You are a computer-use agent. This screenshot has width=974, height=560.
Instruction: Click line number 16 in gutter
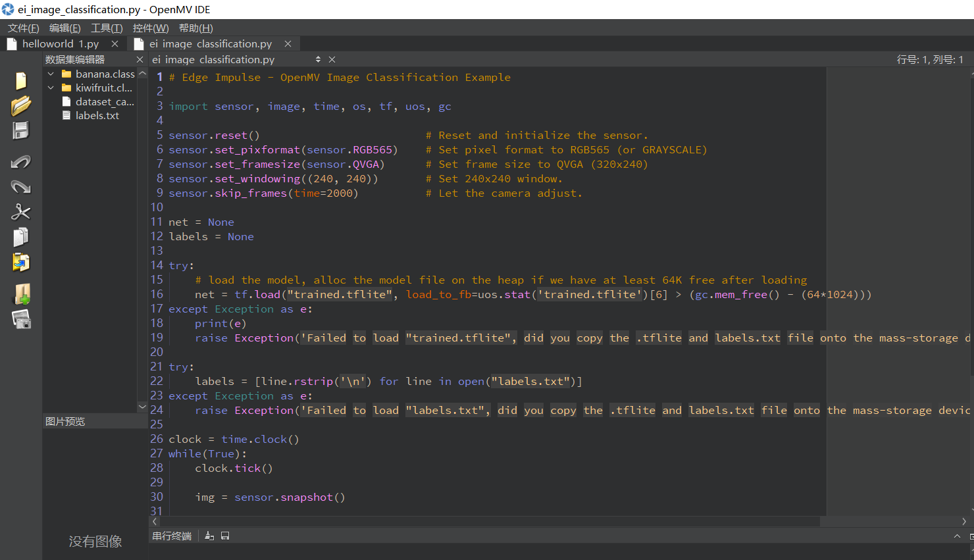[x=157, y=294]
